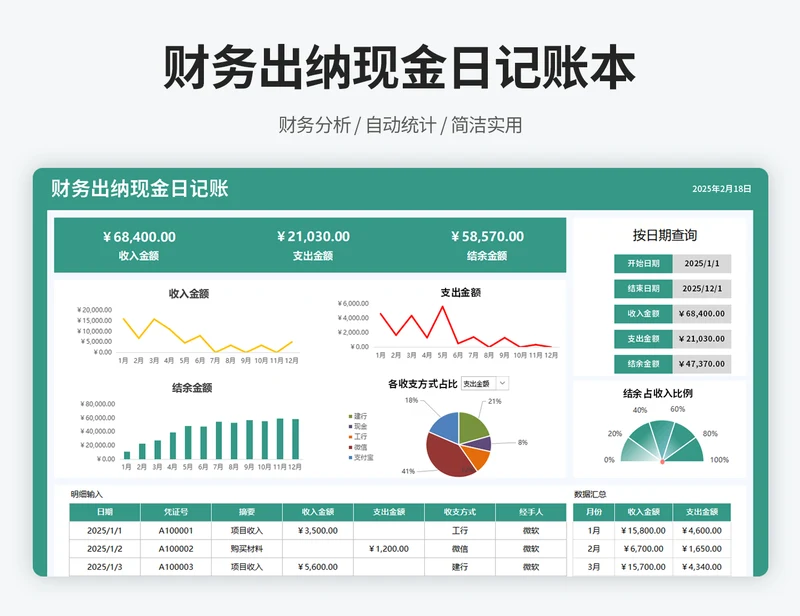Viewport: 800px width, 616px height.
Task: Click the 12月 bar in 结余金额 chart
Action: [x=295, y=439]
